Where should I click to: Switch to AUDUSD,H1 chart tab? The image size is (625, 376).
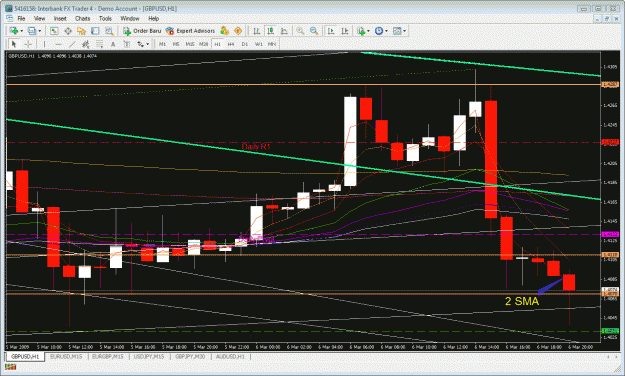tap(230, 356)
